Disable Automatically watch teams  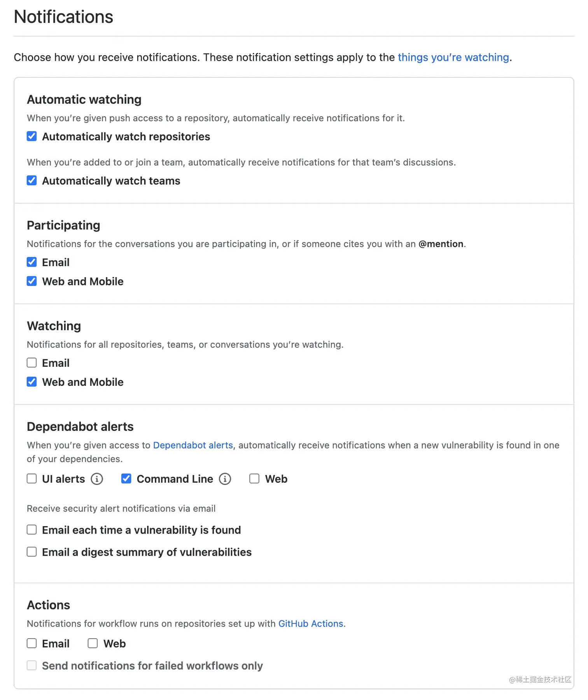(31, 180)
